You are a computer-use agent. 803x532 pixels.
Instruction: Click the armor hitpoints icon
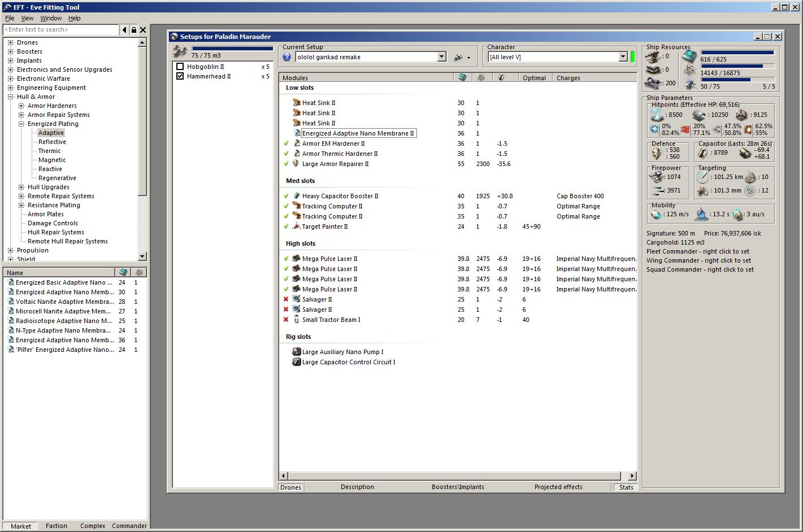[x=700, y=115]
